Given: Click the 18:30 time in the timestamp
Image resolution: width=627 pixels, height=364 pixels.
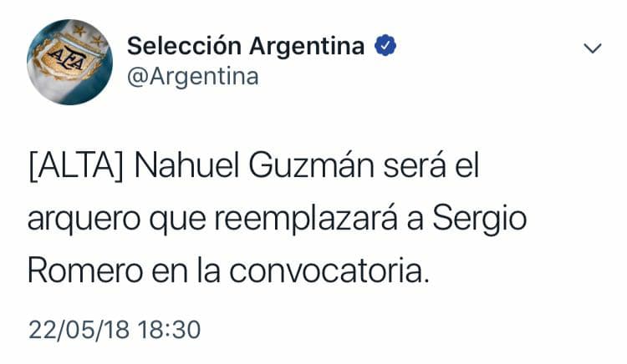Looking at the screenshot, I should [170, 329].
